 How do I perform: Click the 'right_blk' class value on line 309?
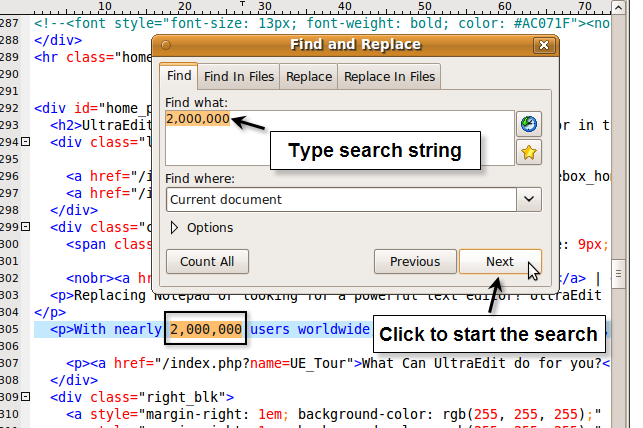(182, 397)
